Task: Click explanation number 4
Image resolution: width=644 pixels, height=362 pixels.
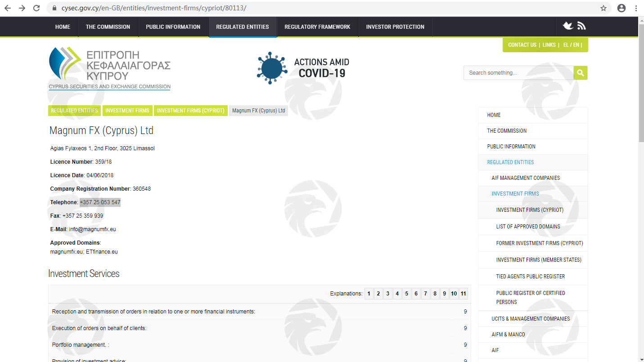Action: [397, 294]
